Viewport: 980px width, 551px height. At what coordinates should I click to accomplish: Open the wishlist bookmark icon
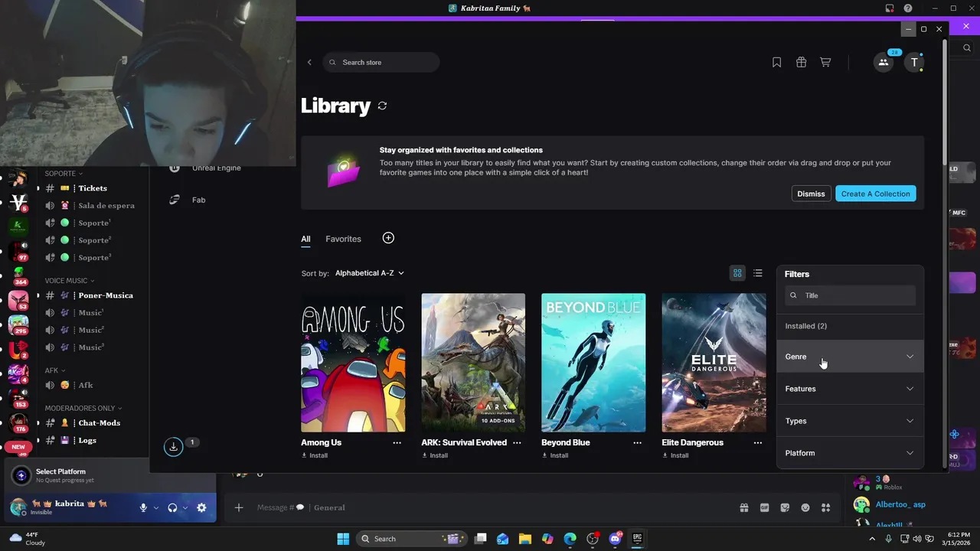776,62
